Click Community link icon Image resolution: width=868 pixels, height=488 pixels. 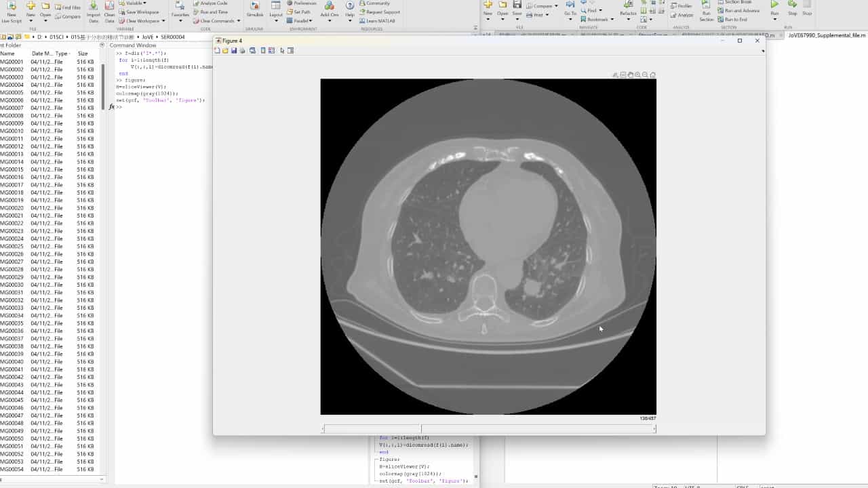pyautogui.click(x=374, y=3)
